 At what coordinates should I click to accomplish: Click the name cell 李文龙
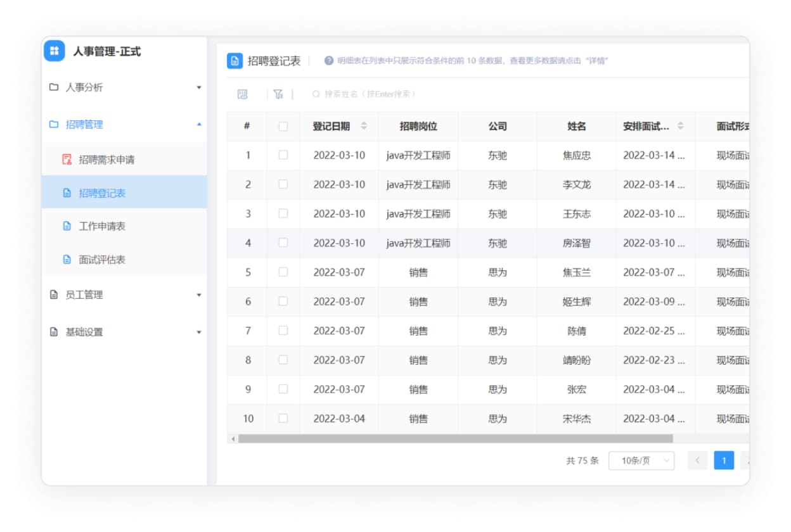pos(577,184)
